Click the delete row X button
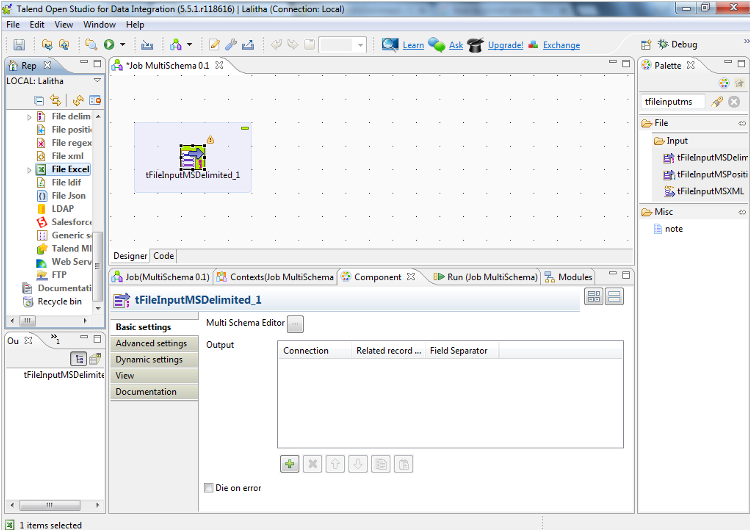Image resolution: width=750 pixels, height=530 pixels. coord(312,464)
